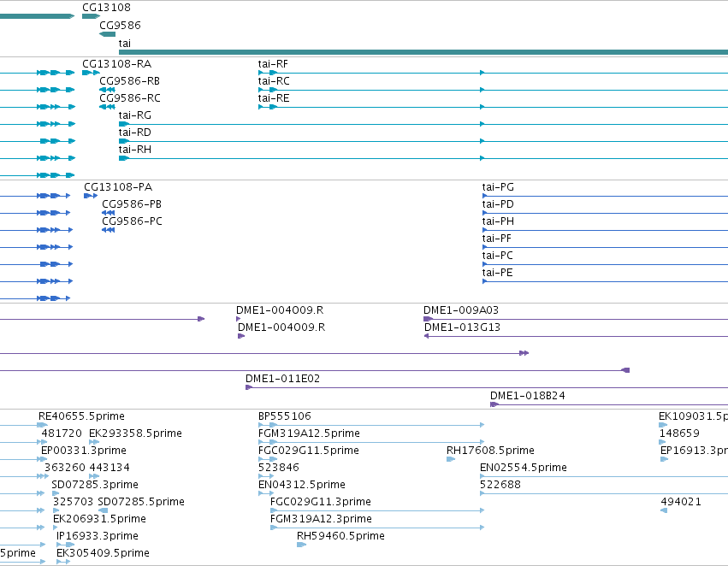Image resolution: width=728 pixels, height=566 pixels.
Task: Open the tai-PH protein feature
Action: (606, 230)
